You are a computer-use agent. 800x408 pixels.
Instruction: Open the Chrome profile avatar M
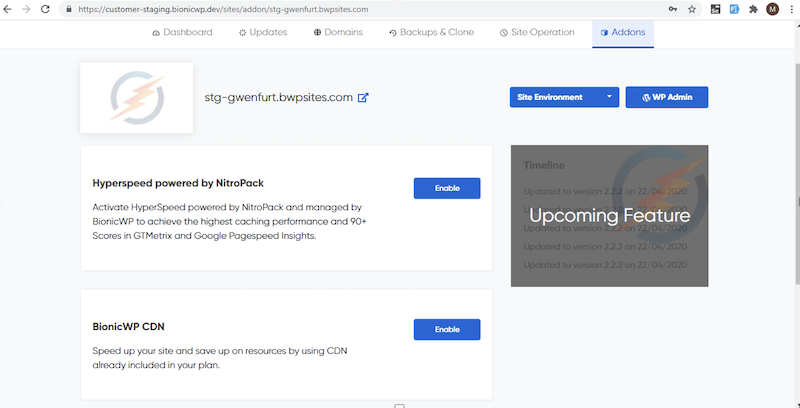tap(772, 9)
